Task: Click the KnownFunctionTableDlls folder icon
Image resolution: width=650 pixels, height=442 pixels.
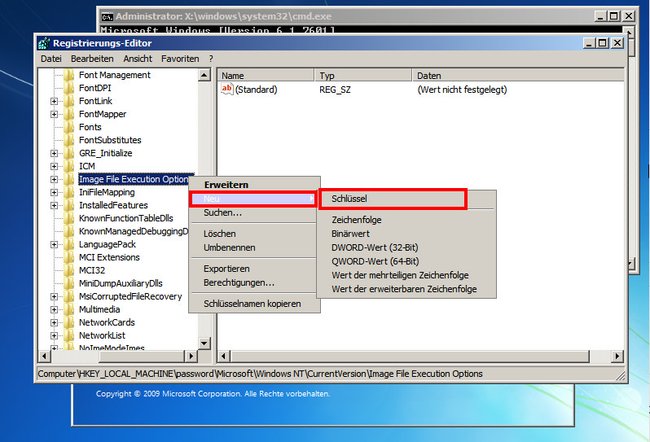Action: pyautogui.click(x=69, y=219)
